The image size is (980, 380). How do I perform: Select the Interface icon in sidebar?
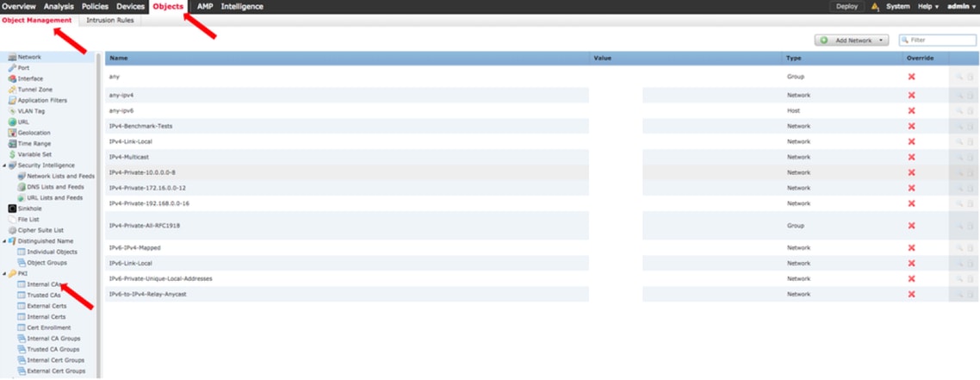click(12, 78)
